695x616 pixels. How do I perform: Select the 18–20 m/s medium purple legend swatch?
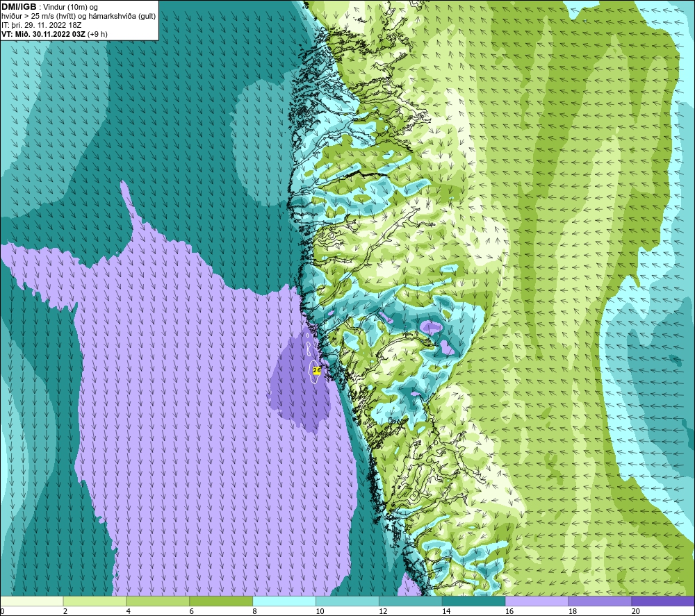click(x=600, y=601)
